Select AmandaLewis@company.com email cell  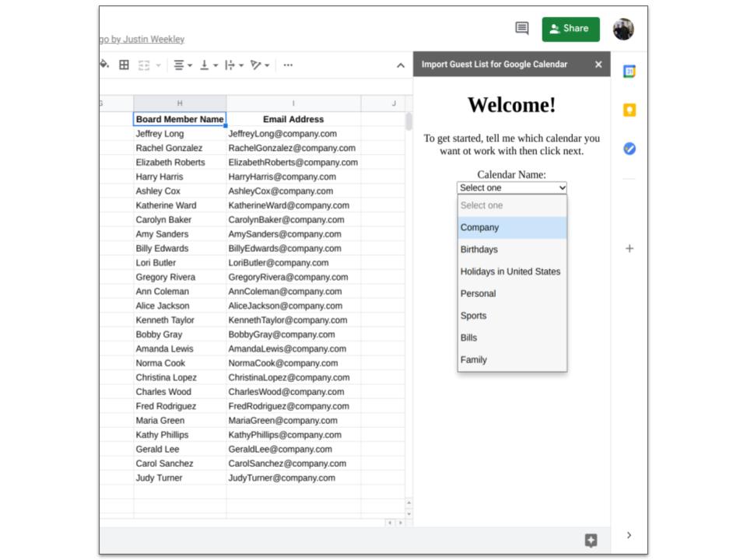coord(293,348)
